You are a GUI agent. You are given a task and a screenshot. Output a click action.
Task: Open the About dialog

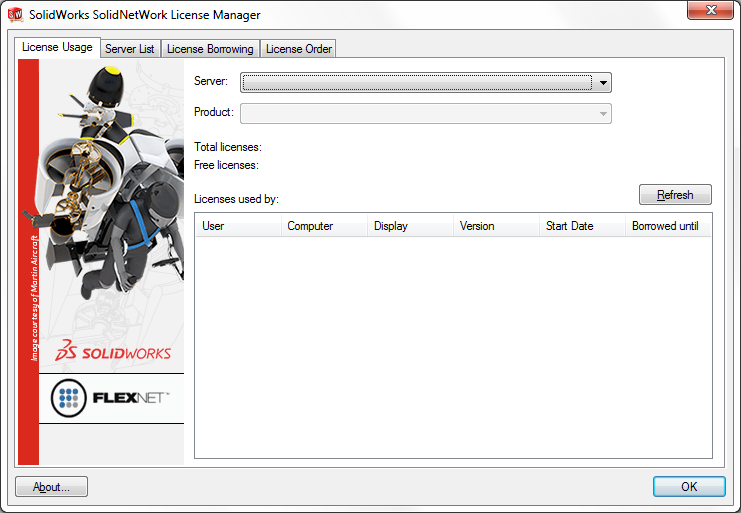[52, 487]
